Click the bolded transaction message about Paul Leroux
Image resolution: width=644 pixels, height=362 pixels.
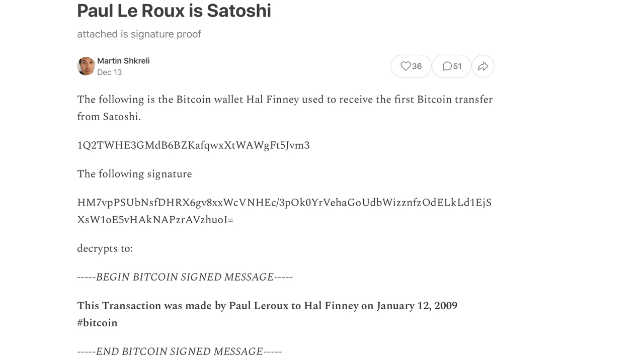pos(267,306)
